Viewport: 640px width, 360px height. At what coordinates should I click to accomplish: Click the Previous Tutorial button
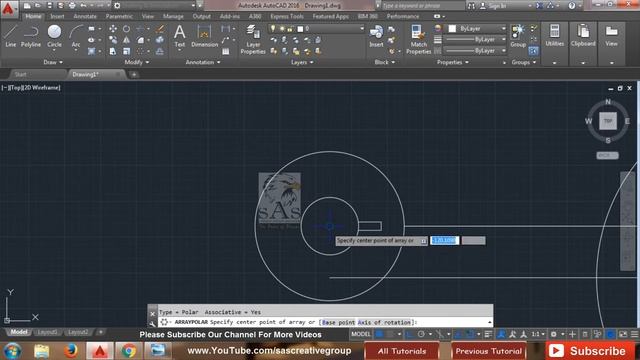tap(489, 351)
